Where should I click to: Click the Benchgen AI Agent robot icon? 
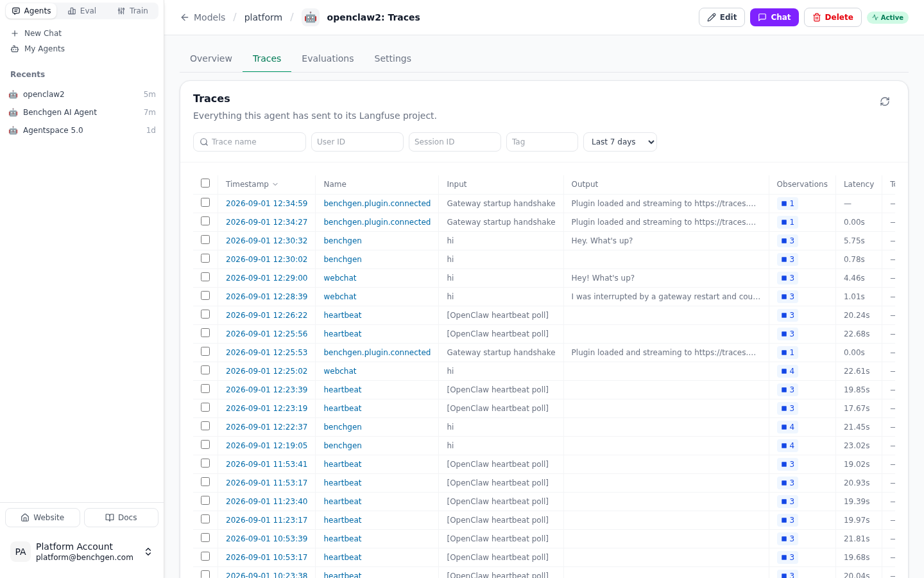pyautogui.click(x=13, y=112)
